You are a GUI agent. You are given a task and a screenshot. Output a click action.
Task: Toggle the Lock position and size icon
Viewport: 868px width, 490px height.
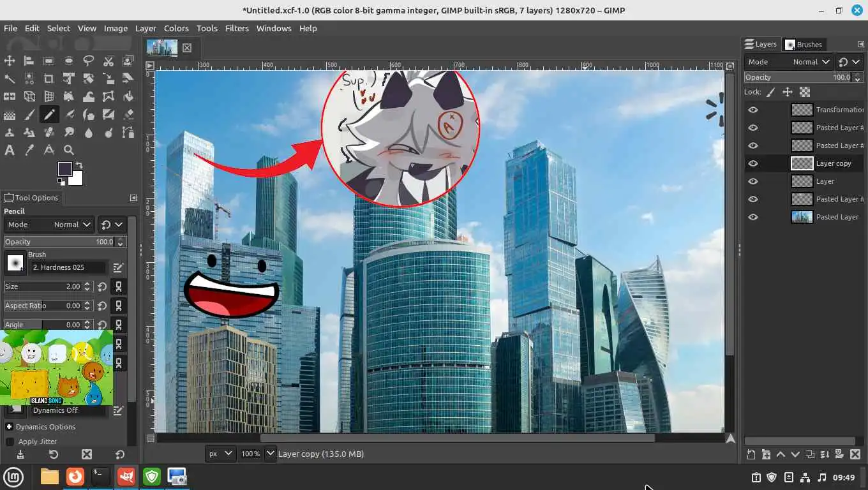[x=788, y=92]
